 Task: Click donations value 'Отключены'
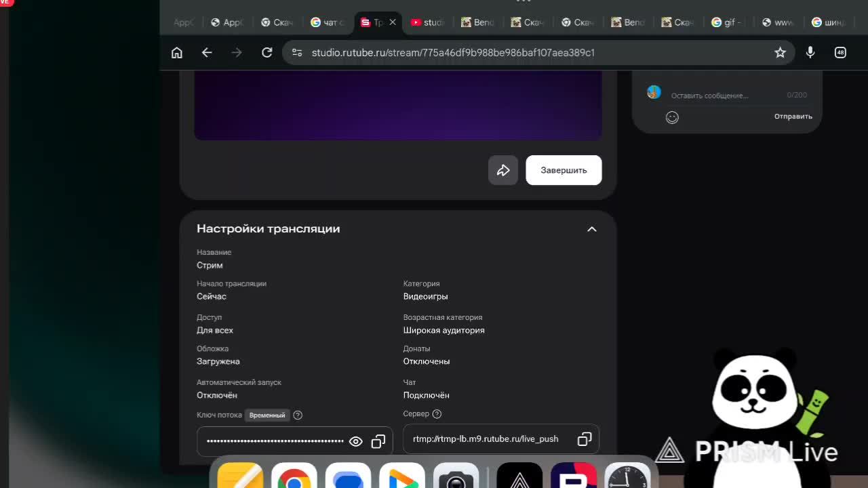tap(427, 361)
